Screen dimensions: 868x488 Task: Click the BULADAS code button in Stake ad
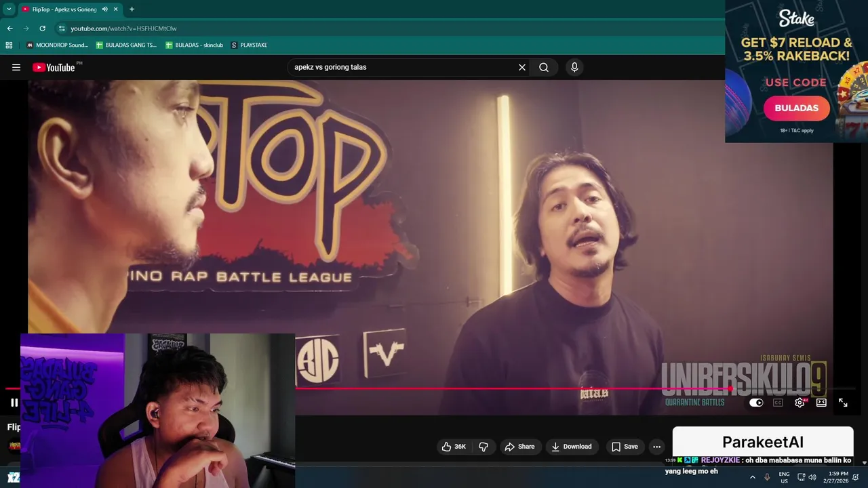pos(797,108)
